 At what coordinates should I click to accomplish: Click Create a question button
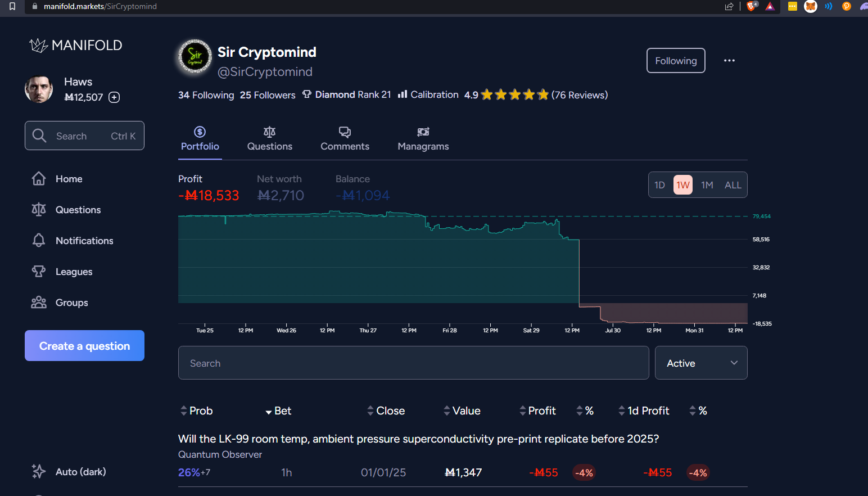pos(84,346)
